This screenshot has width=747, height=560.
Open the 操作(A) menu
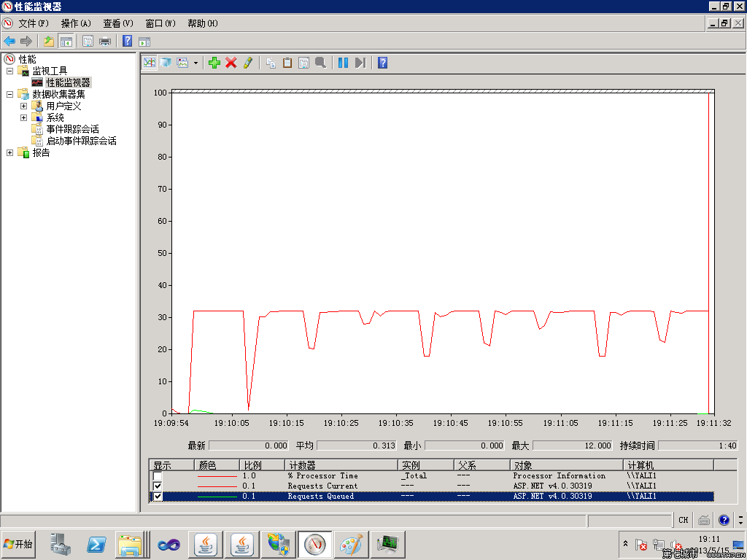click(76, 23)
